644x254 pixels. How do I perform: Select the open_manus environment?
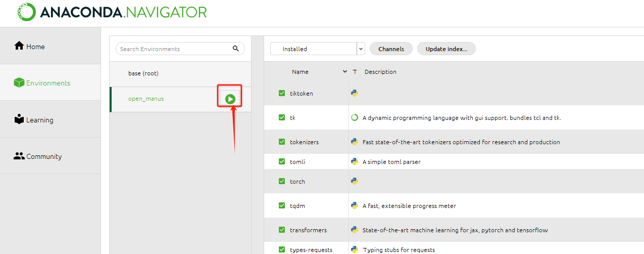tap(180, 99)
